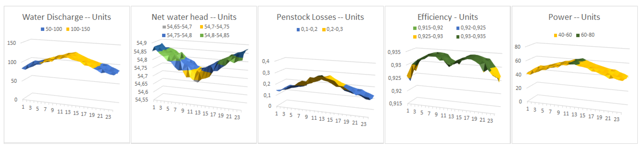This screenshot has height=149, width=644.
Task: Click the 80 axis label in Power chart
Action: click(517, 47)
